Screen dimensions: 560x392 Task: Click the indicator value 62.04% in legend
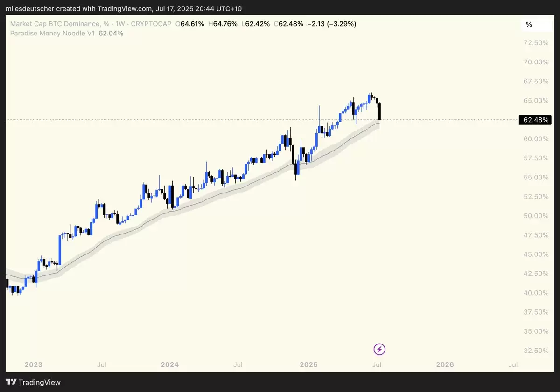coord(111,33)
